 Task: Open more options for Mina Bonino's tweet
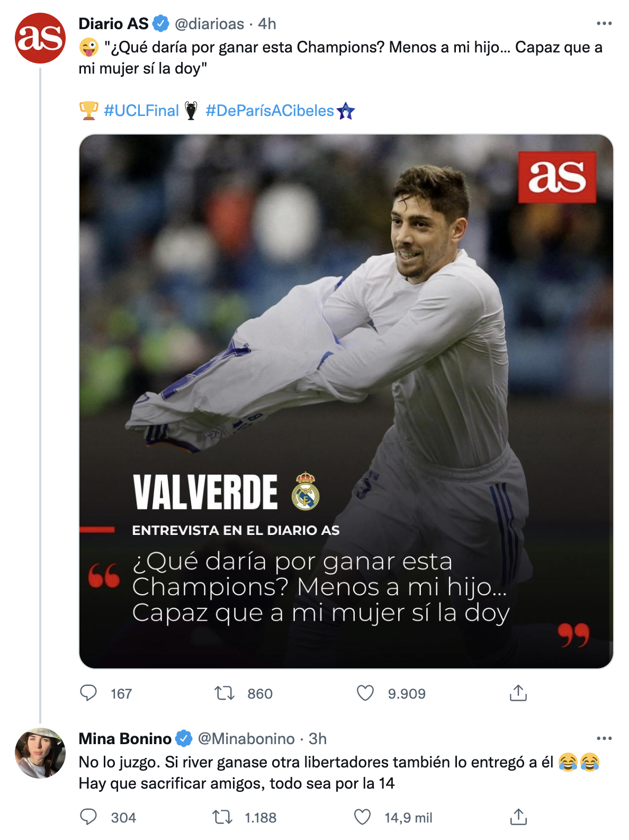[x=604, y=738]
